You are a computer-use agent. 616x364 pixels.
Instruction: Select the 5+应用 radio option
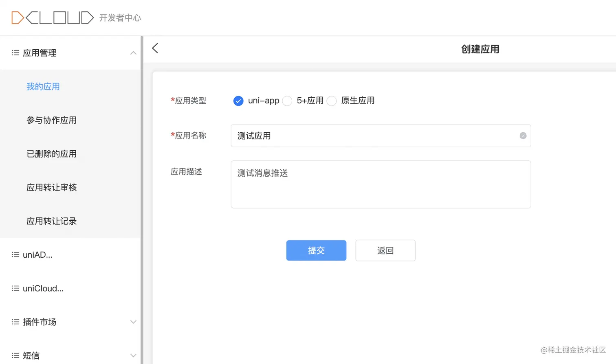click(287, 101)
